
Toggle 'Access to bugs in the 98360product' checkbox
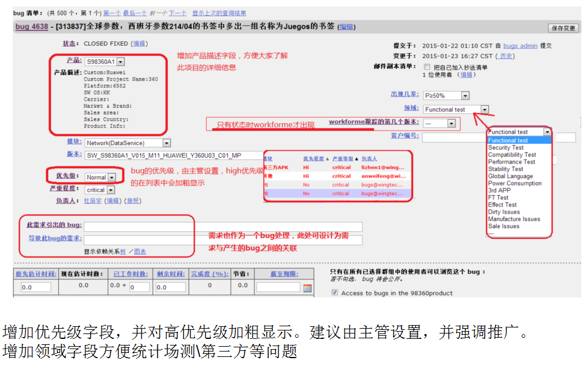point(335,293)
